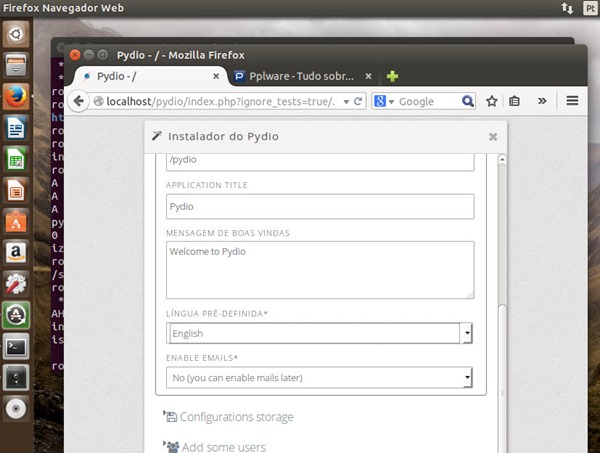Open the Files manager in the launcher

16,65
